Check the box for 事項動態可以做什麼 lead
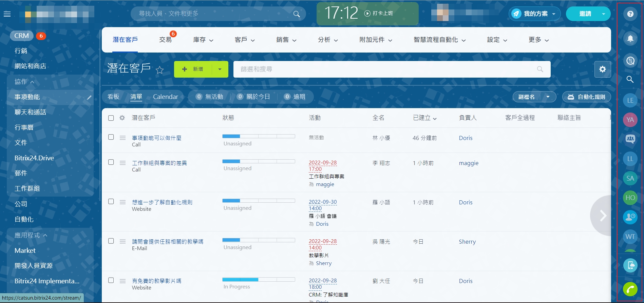 coord(111,137)
